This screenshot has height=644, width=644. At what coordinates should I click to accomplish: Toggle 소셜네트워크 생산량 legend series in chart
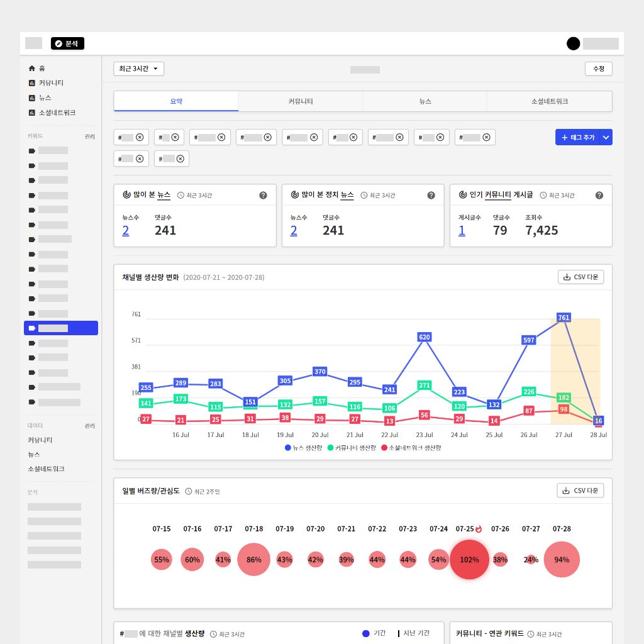411,448
